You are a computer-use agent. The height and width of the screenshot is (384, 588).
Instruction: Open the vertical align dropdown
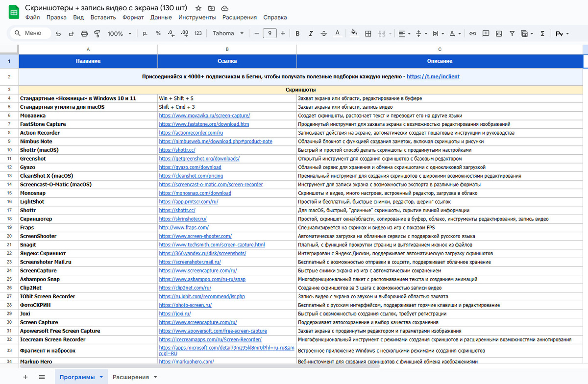click(x=421, y=33)
